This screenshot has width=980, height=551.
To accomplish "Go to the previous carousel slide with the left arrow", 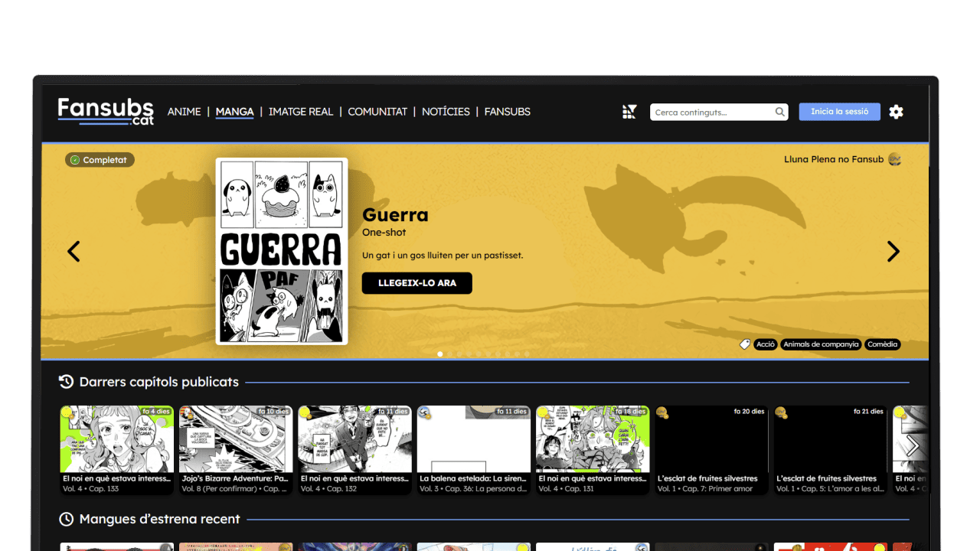I will [73, 251].
